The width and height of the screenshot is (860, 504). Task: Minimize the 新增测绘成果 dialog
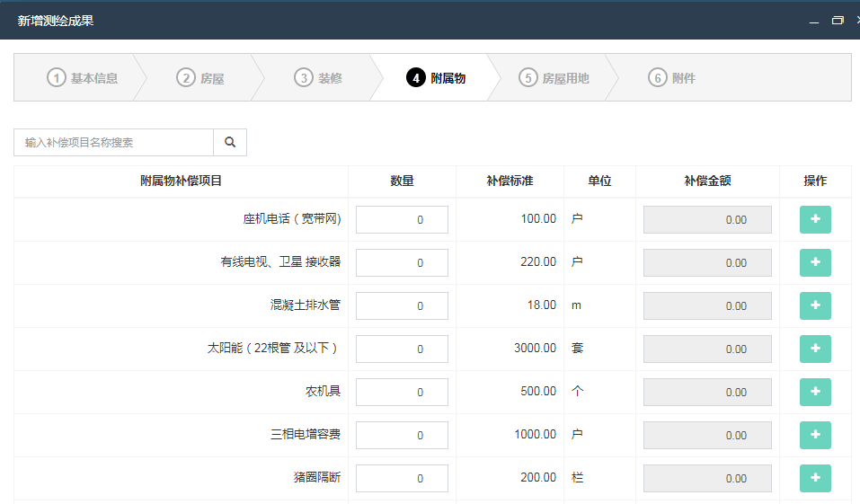(x=814, y=21)
